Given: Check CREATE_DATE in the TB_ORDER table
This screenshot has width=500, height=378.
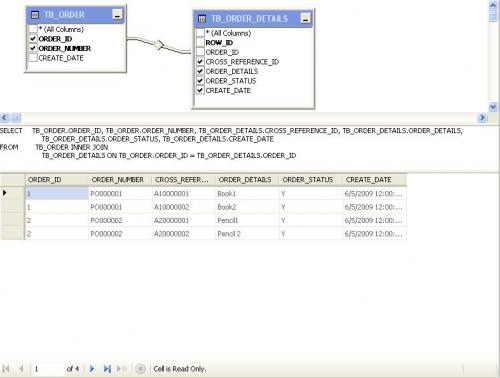Looking at the screenshot, I should click(x=33, y=58).
